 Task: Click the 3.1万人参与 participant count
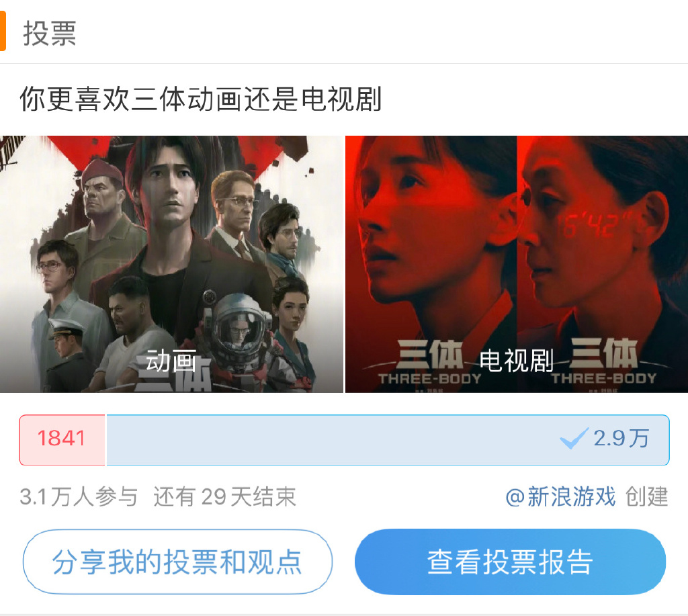click(79, 496)
